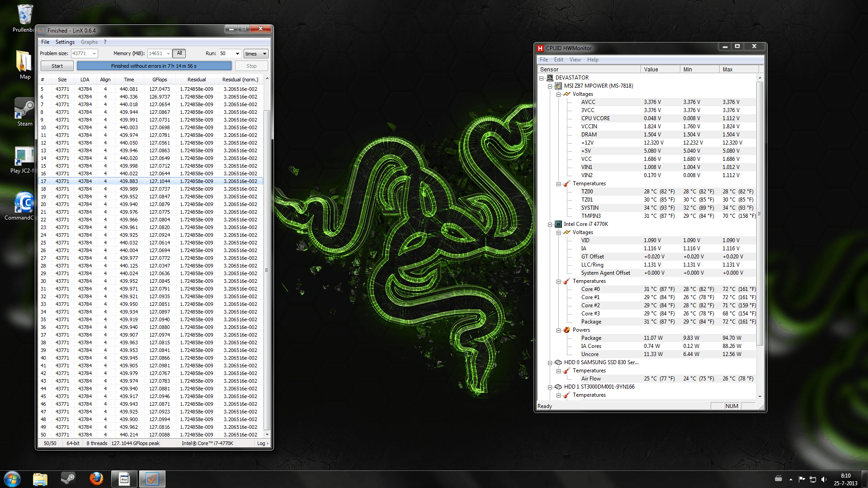This screenshot has height=488, width=868.
Task: Open the File menu in LinX
Action: (45, 42)
